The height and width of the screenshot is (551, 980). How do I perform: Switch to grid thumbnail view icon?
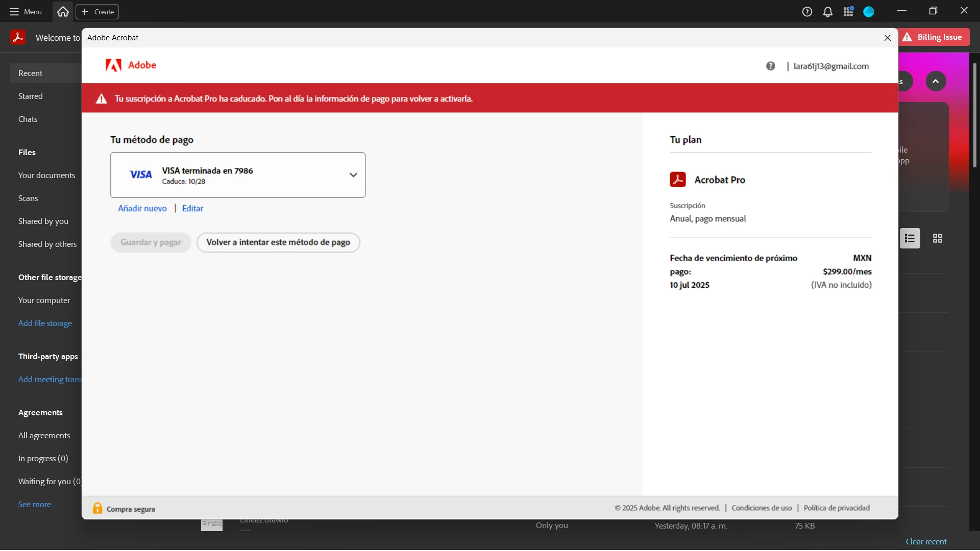[x=938, y=238]
